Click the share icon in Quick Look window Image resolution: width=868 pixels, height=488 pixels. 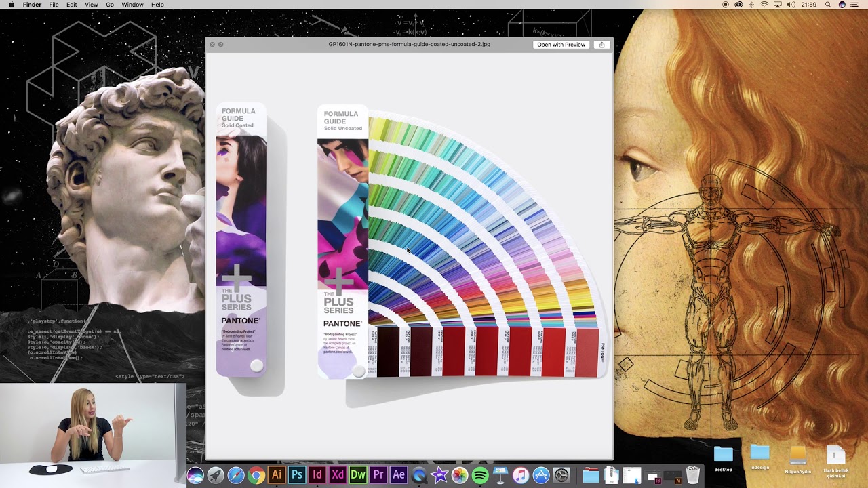coord(601,45)
